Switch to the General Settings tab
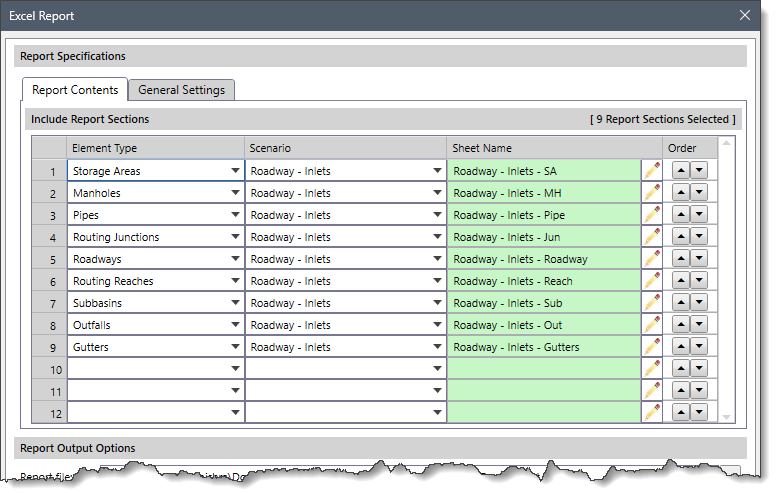This screenshot has height=493, width=776. click(x=181, y=90)
